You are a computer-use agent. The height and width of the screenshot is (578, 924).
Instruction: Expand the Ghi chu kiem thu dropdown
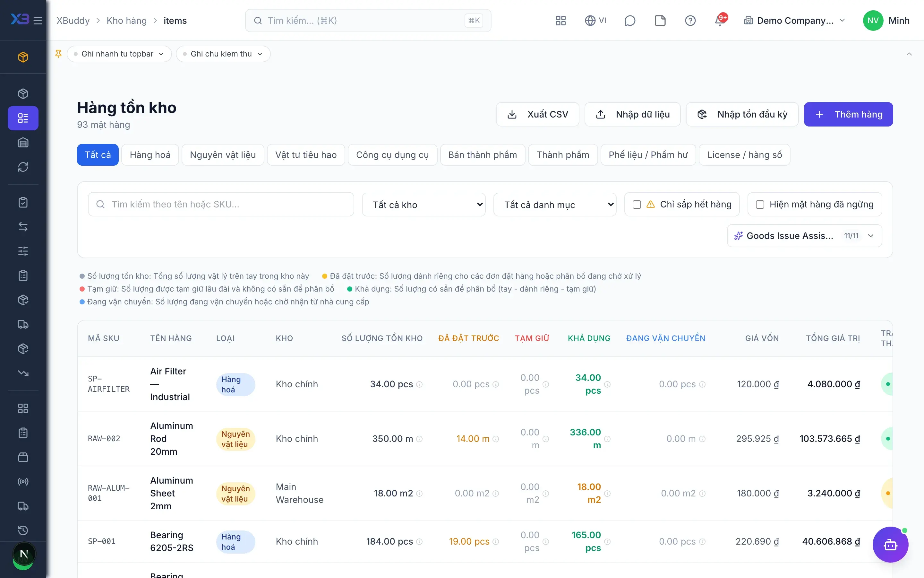223,54
